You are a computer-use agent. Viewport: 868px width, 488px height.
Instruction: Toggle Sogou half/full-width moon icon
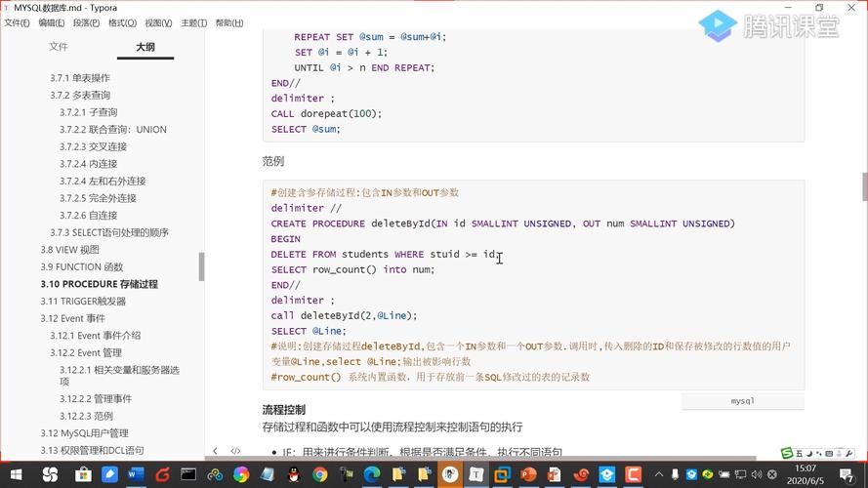coord(808,453)
